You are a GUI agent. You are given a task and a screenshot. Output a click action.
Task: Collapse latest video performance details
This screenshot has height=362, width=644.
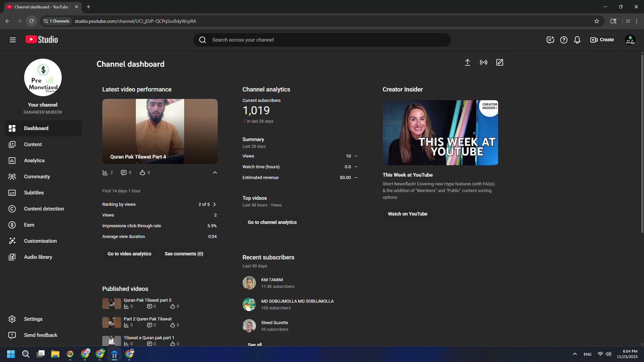pos(215,173)
